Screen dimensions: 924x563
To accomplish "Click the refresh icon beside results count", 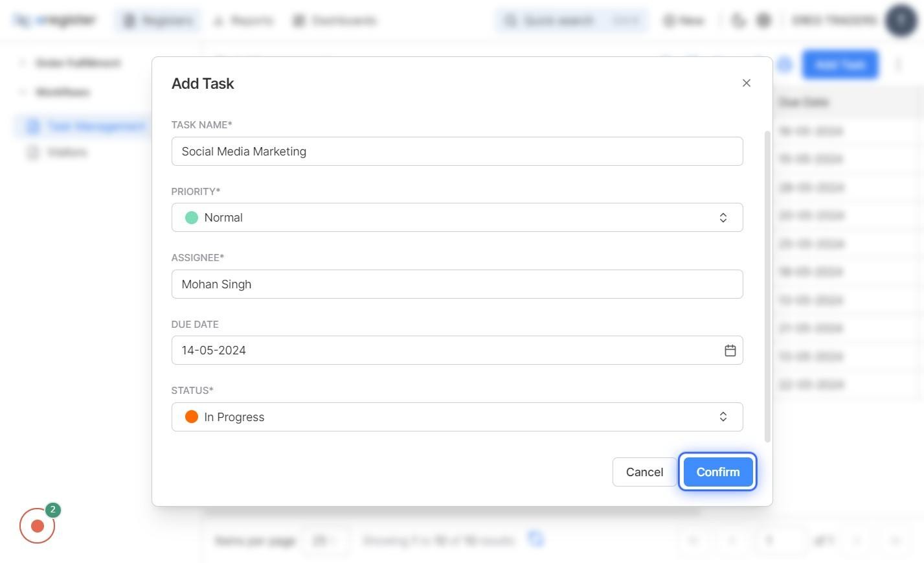I will (x=535, y=539).
